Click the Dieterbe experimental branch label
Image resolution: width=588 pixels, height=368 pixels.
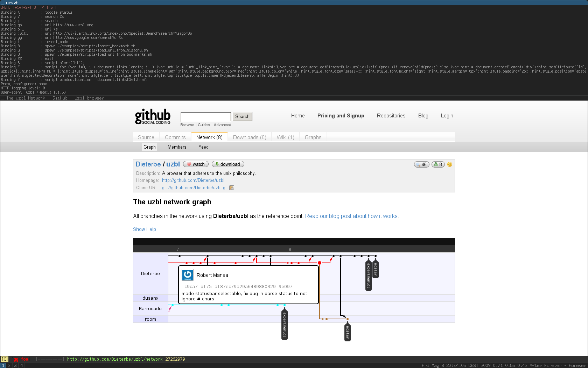[368, 275]
